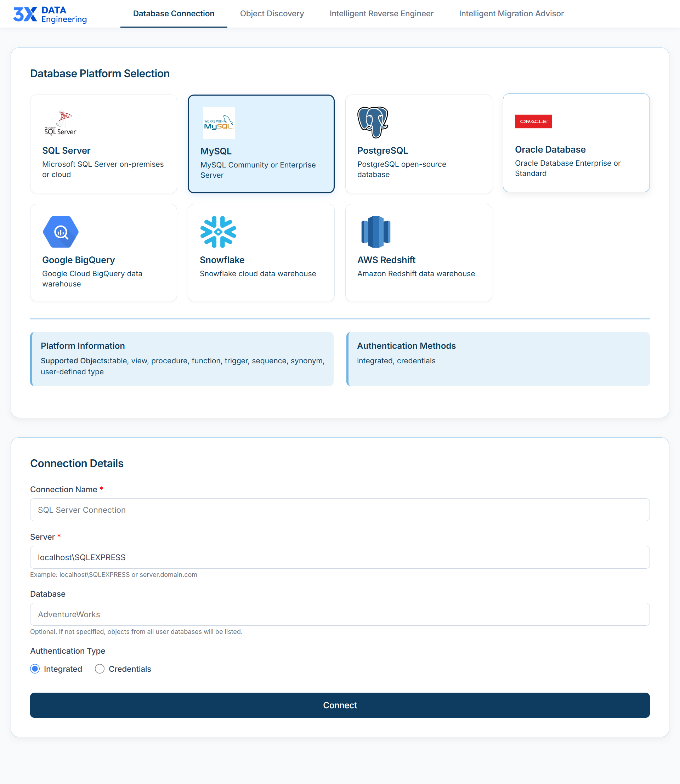
Task: Click 'Amazon Redshift data warehouse' description
Action: click(x=416, y=274)
